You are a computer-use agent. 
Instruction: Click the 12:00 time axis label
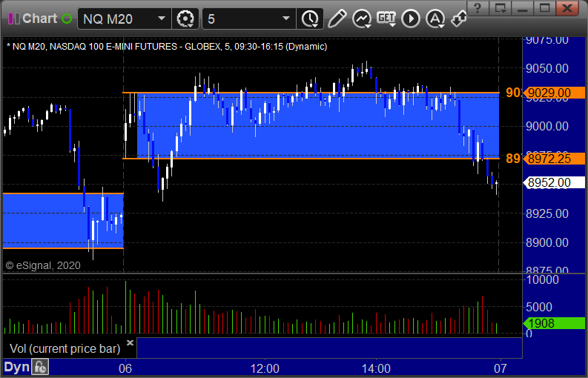point(265,368)
